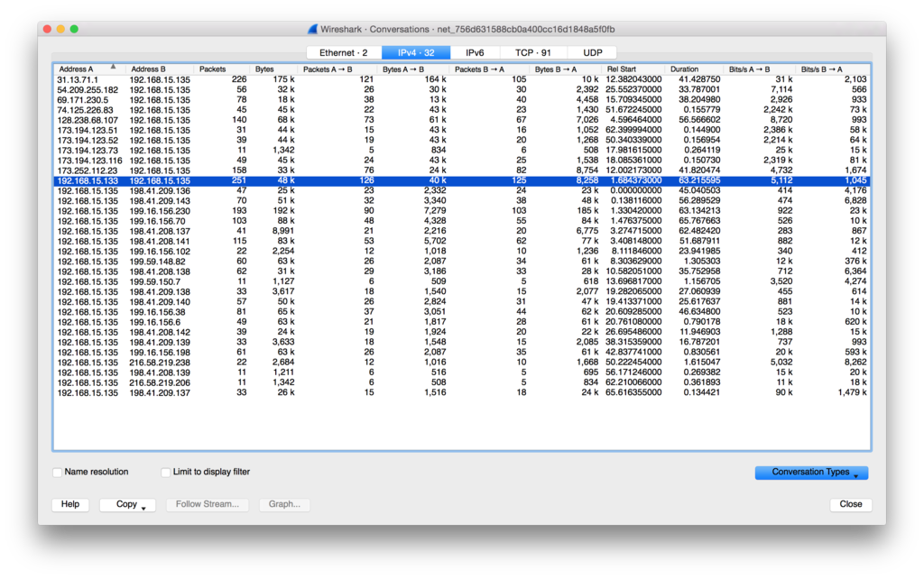Select row with Address B 198.41.208.139

tap(462, 372)
